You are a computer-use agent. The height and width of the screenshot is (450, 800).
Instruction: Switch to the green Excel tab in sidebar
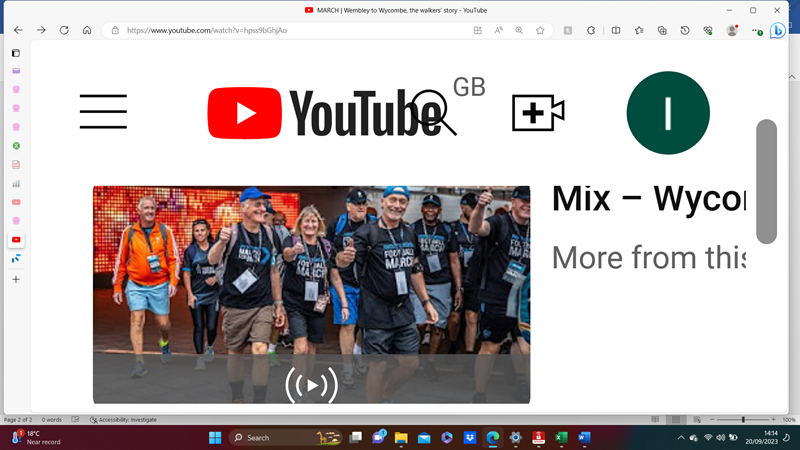pos(16,146)
